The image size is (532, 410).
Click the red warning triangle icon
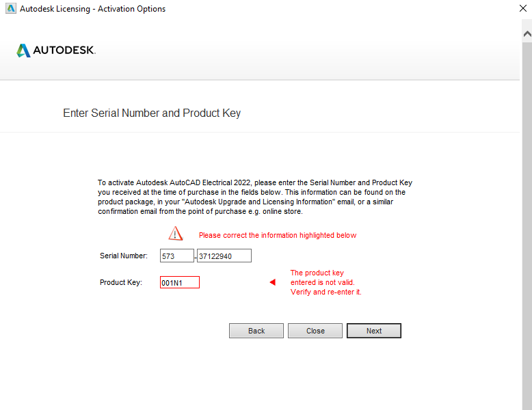point(176,234)
